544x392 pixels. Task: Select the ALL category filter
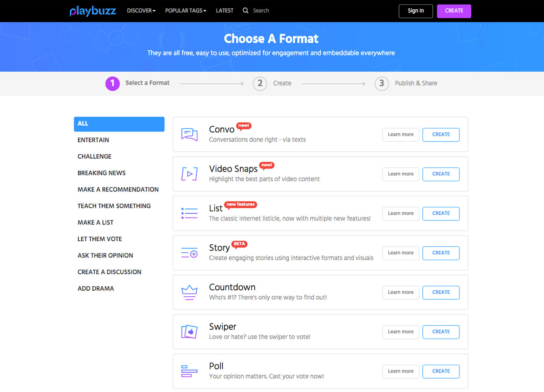tap(119, 124)
